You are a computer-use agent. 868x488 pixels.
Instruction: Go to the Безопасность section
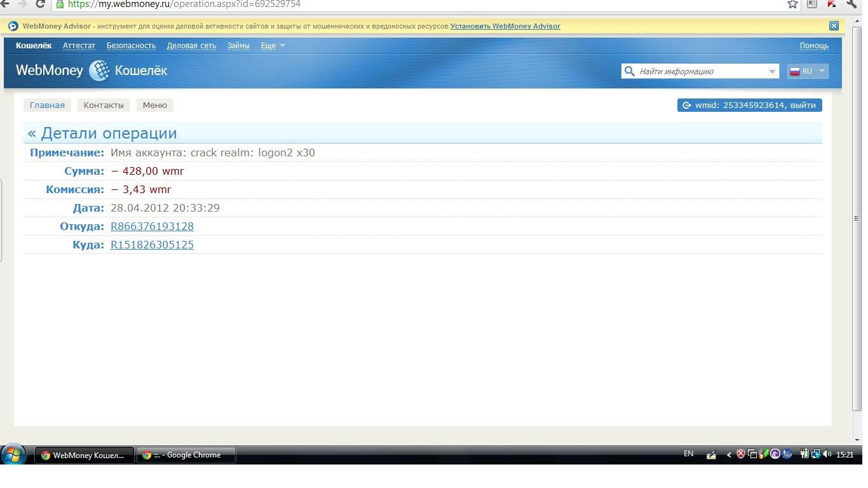(131, 46)
